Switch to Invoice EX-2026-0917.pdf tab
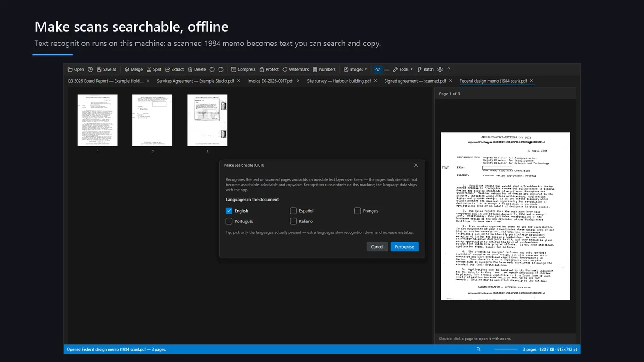This screenshot has height=362, width=644. (x=270, y=81)
